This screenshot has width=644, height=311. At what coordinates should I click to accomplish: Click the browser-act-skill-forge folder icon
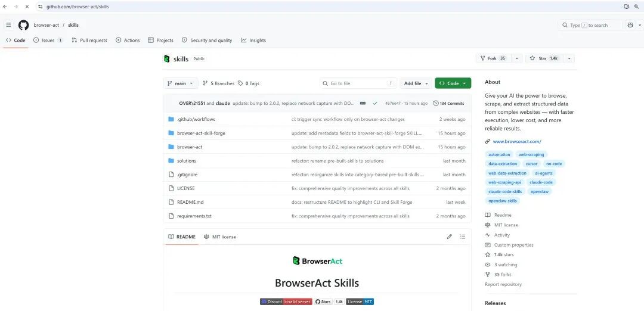click(171, 133)
